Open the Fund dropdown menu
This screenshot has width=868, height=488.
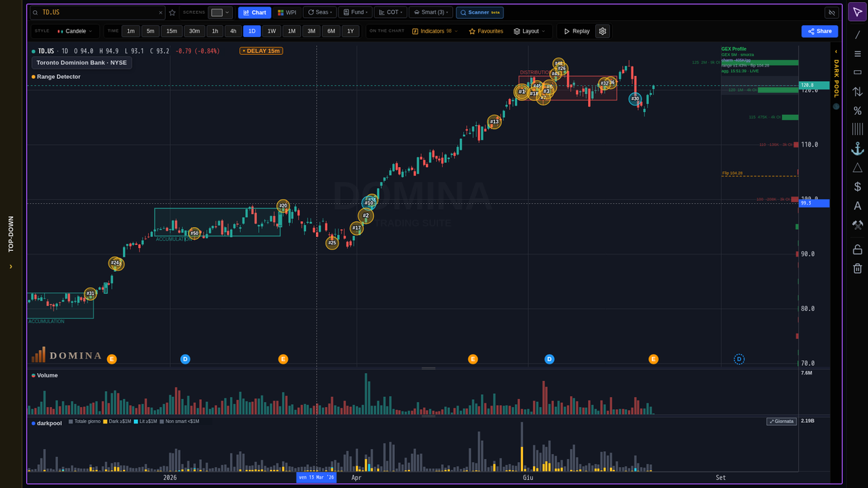tap(355, 12)
